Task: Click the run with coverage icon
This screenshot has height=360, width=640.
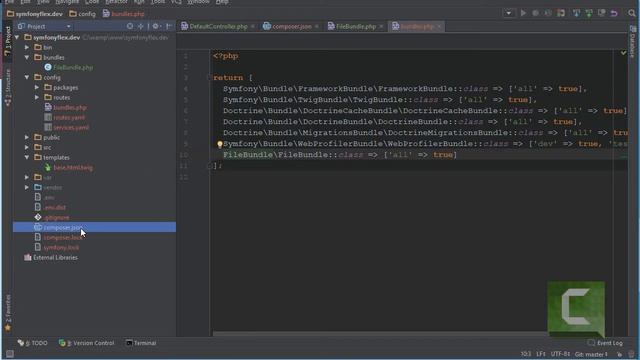Action: [x=548, y=13]
